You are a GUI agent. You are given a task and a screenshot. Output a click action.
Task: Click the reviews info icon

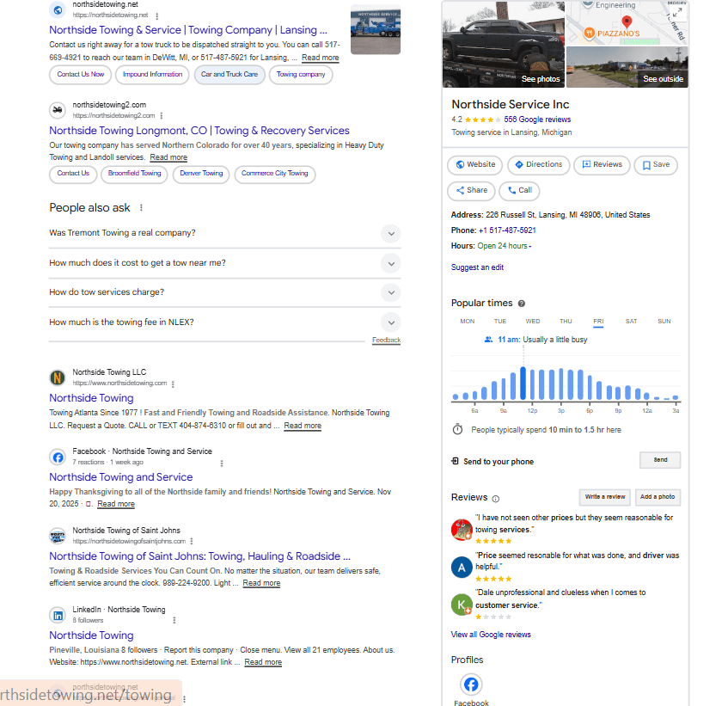(496, 499)
